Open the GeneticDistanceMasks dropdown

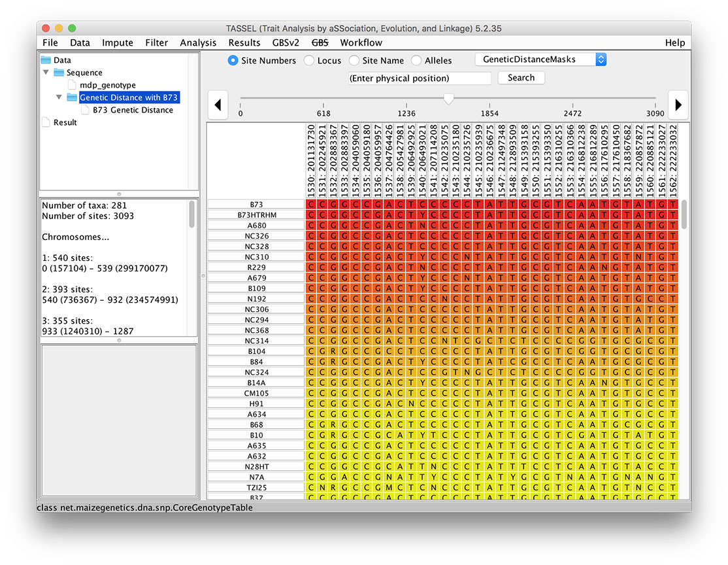click(x=541, y=60)
